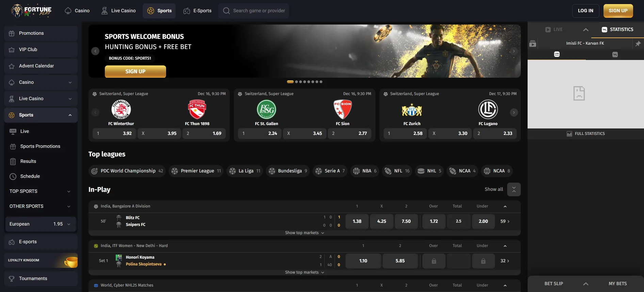The height and width of the screenshot is (292, 644).
Task: Open the Schedule clock icon
Action: (x=13, y=176)
